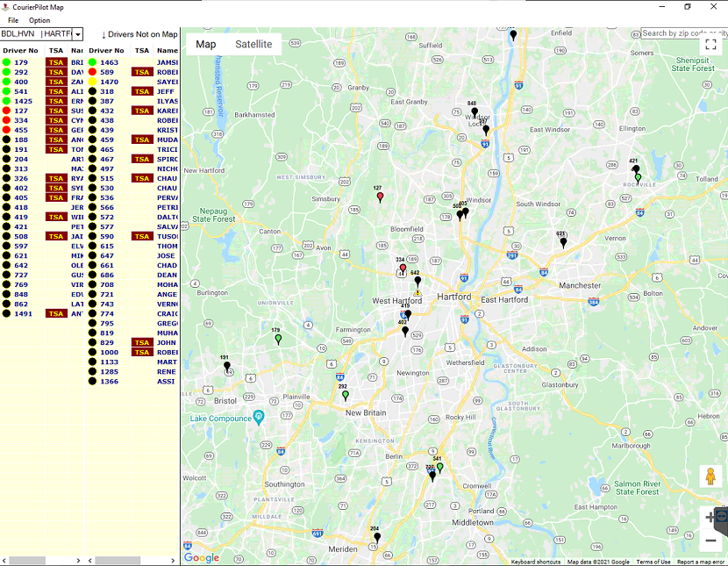Click the green map pin for driver 179
Image resolution: width=728 pixels, height=566 pixels.
pos(278,339)
